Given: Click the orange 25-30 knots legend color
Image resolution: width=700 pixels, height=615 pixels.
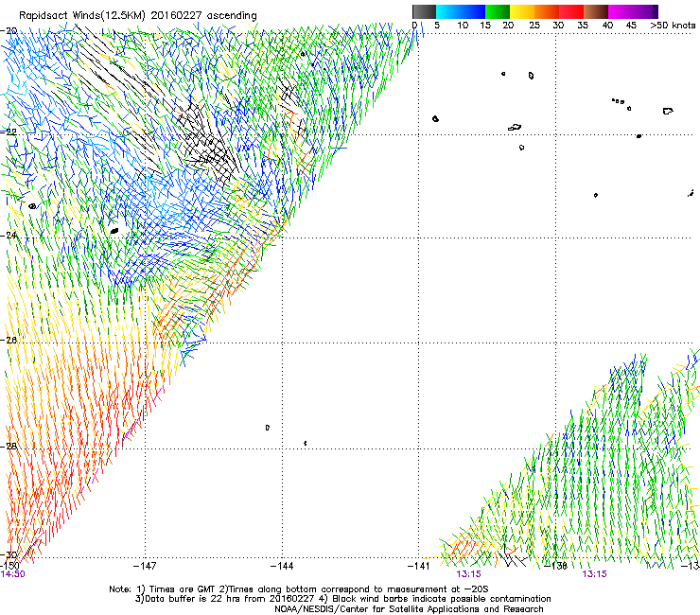Looking at the screenshot, I should coord(547,11).
